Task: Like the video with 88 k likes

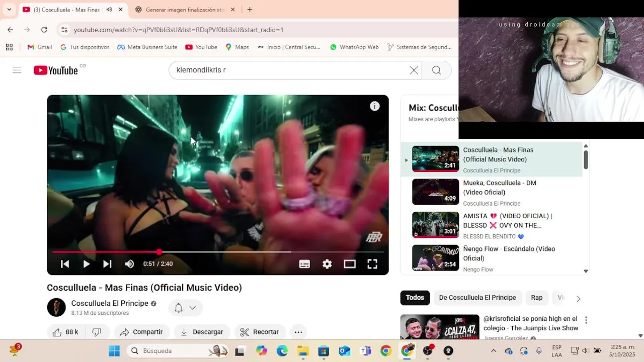Action: tap(65, 332)
